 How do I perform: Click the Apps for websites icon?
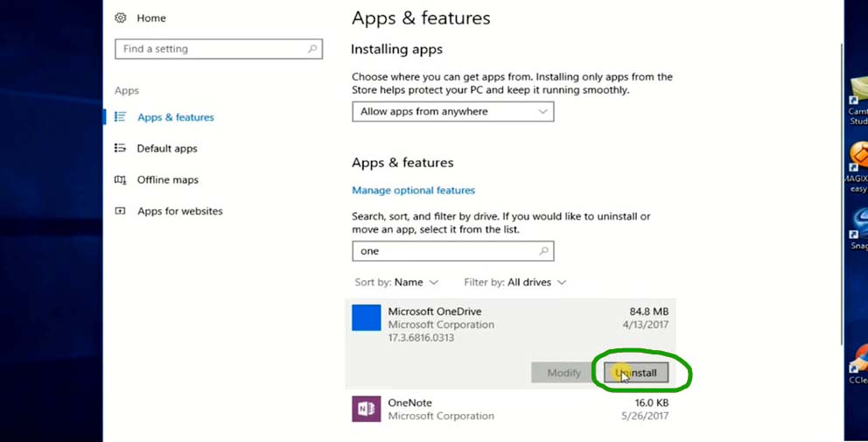(120, 211)
